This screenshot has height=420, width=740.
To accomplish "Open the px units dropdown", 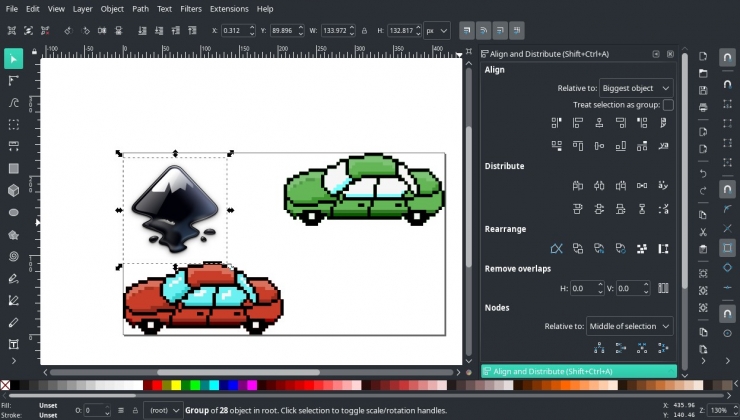I will click(x=437, y=31).
